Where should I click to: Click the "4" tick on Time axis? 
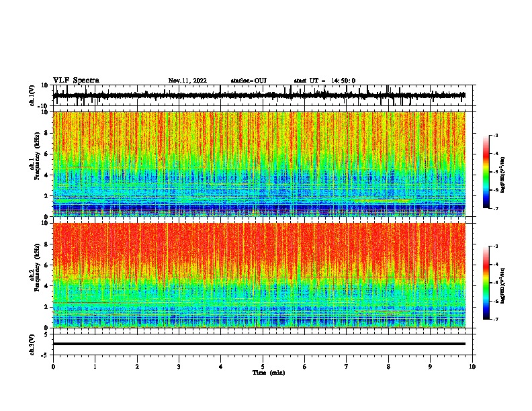coord(221,367)
